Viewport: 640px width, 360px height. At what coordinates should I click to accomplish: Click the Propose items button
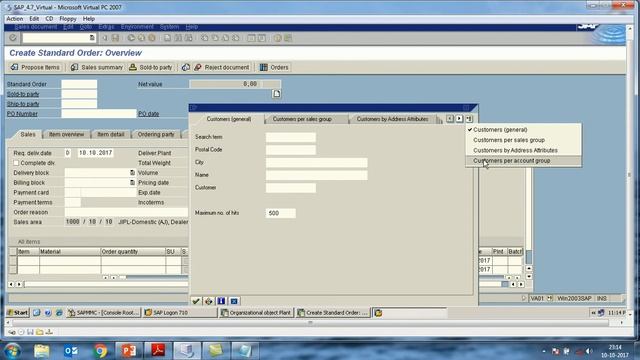pyautogui.click(x=36, y=67)
